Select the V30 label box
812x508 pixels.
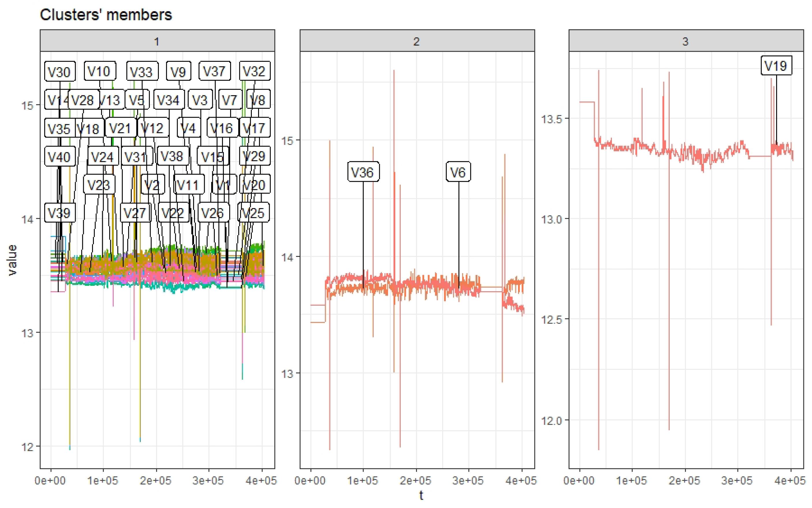click(x=59, y=72)
